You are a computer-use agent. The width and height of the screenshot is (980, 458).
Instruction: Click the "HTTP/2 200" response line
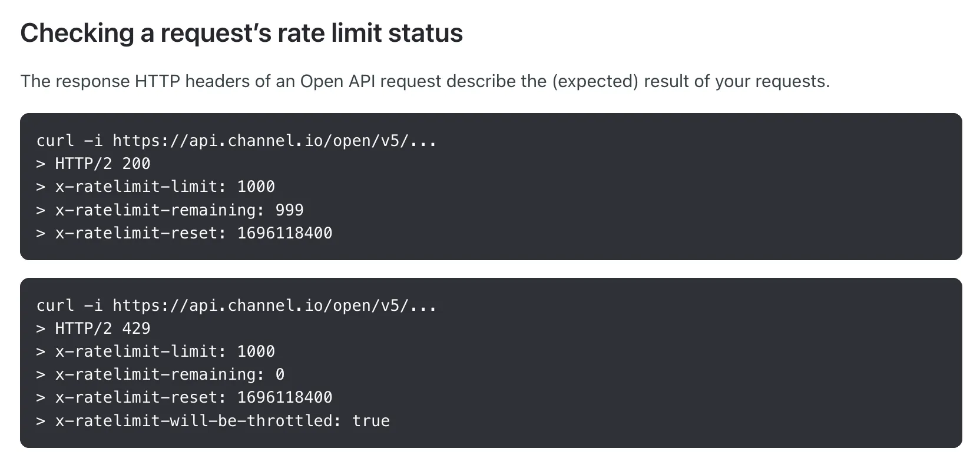[x=102, y=164]
